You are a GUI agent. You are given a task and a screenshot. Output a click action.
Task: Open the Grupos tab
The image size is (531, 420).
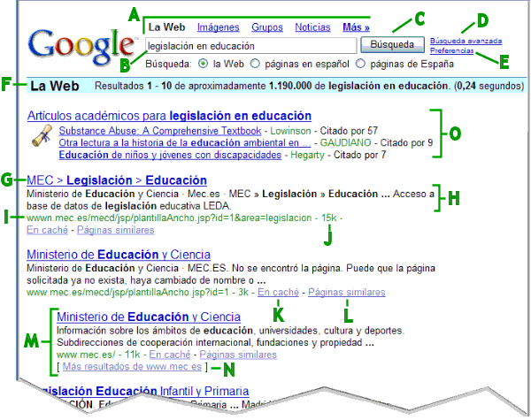coord(267,27)
